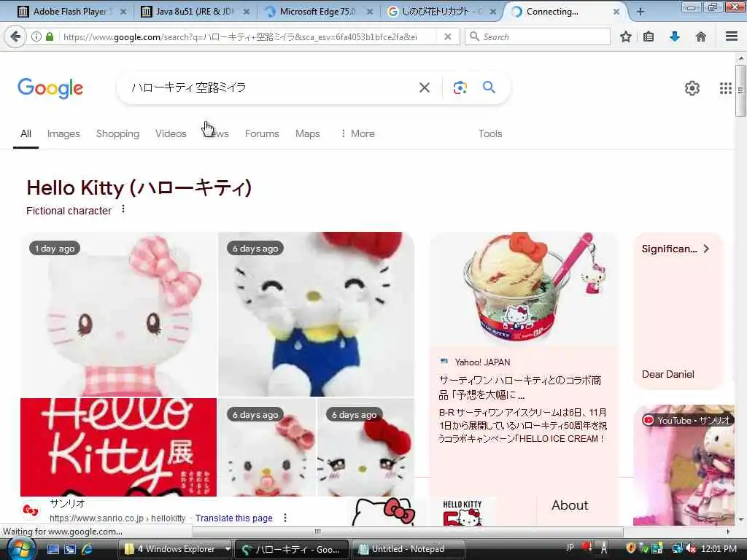This screenshot has width=747, height=560.
Task: Click the browser back arrow button
Action: coord(15,36)
